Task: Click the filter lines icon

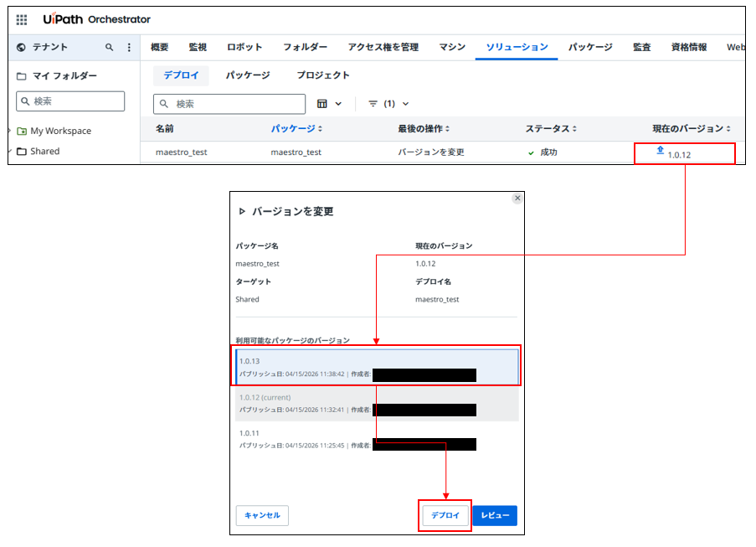Action: coord(373,104)
